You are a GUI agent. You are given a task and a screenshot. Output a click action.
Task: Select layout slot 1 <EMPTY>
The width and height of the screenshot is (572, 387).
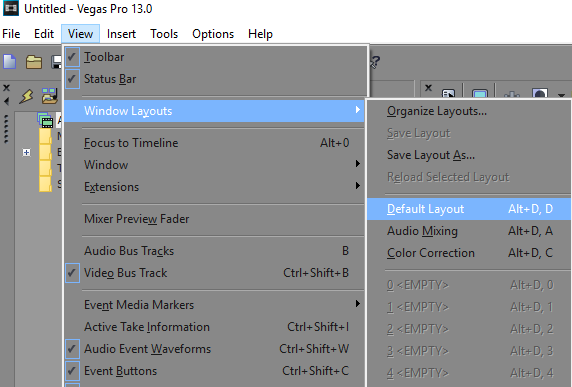pyautogui.click(x=469, y=307)
